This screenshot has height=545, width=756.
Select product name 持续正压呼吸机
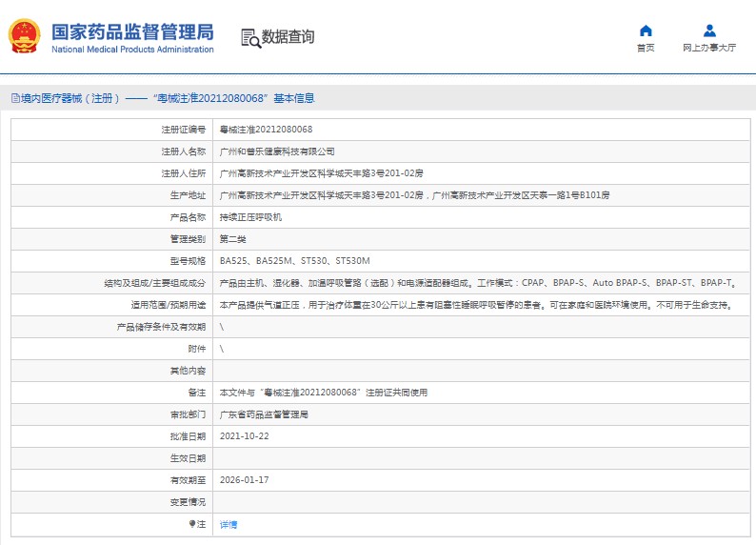[250, 217]
